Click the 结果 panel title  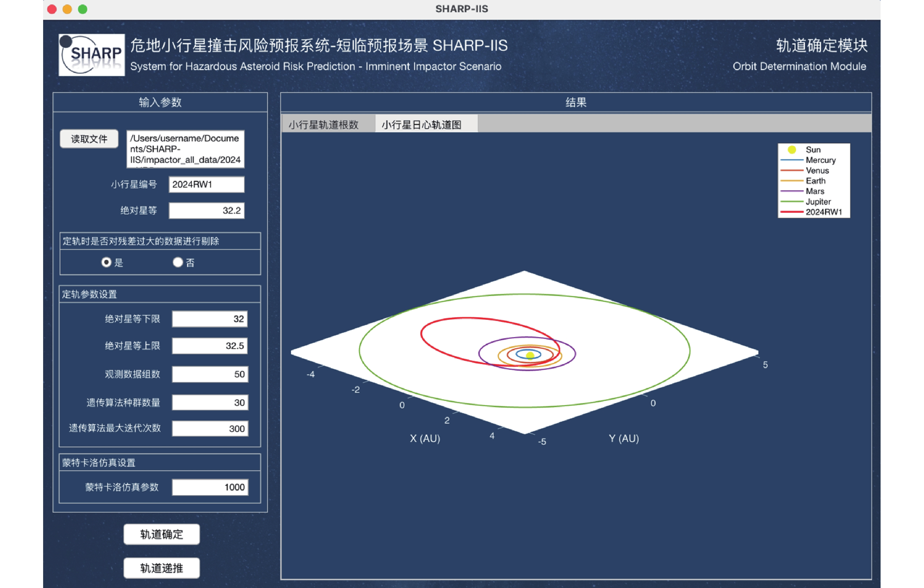coord(576,102)
